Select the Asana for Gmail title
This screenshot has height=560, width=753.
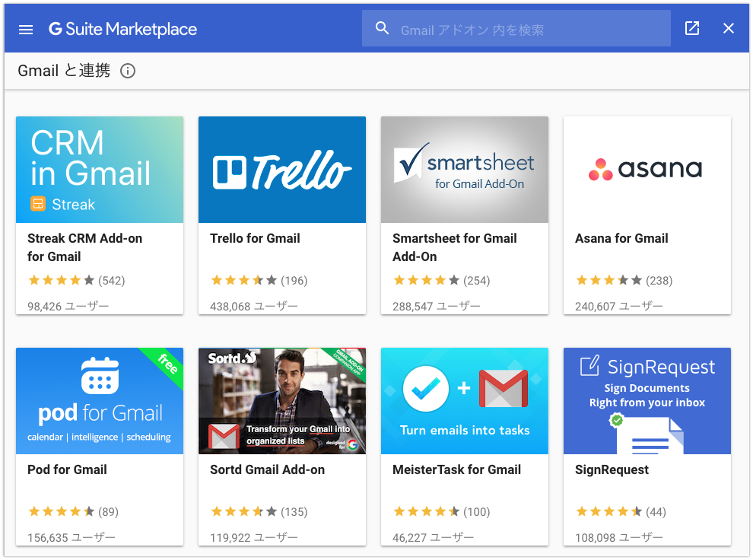pyautogui.click(x=621, y=238)
